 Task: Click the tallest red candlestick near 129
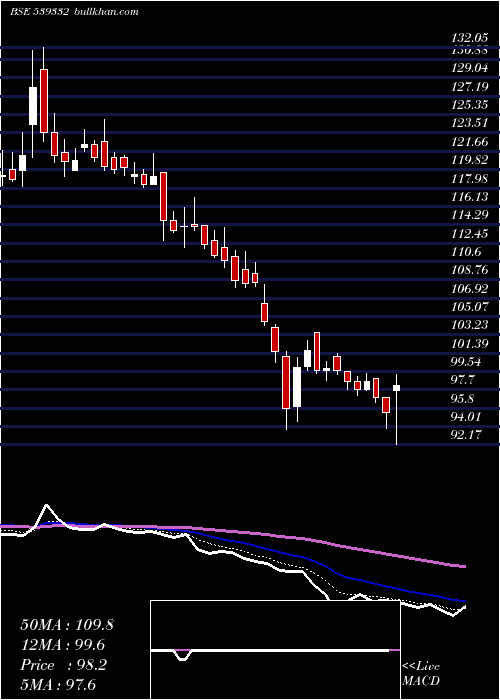(x=43, y=101)
